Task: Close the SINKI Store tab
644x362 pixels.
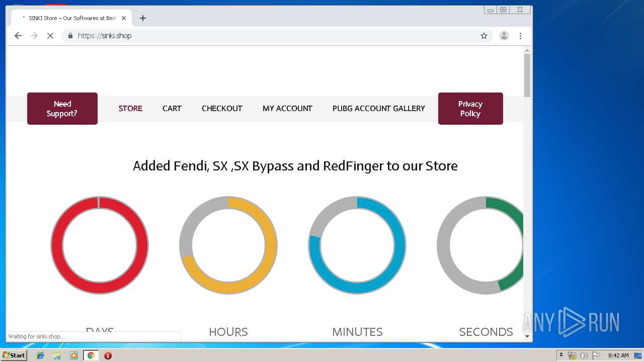Action: coord(124,18)
